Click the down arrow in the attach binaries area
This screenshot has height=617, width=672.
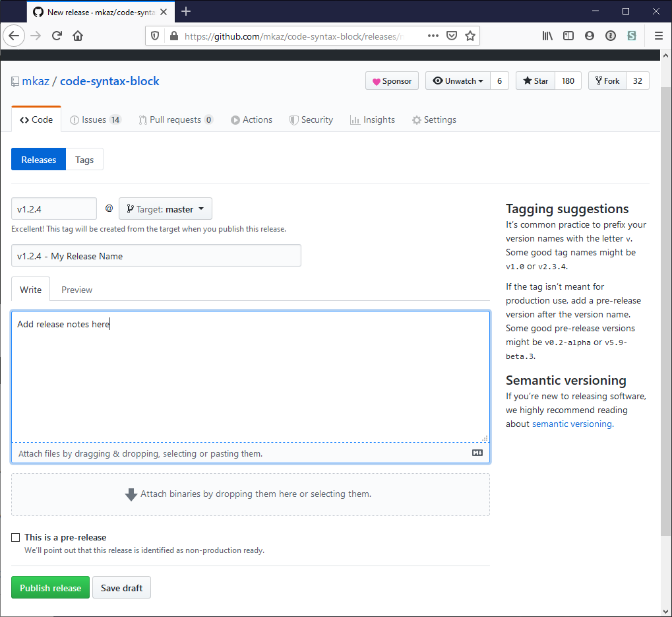click(131, 494)
